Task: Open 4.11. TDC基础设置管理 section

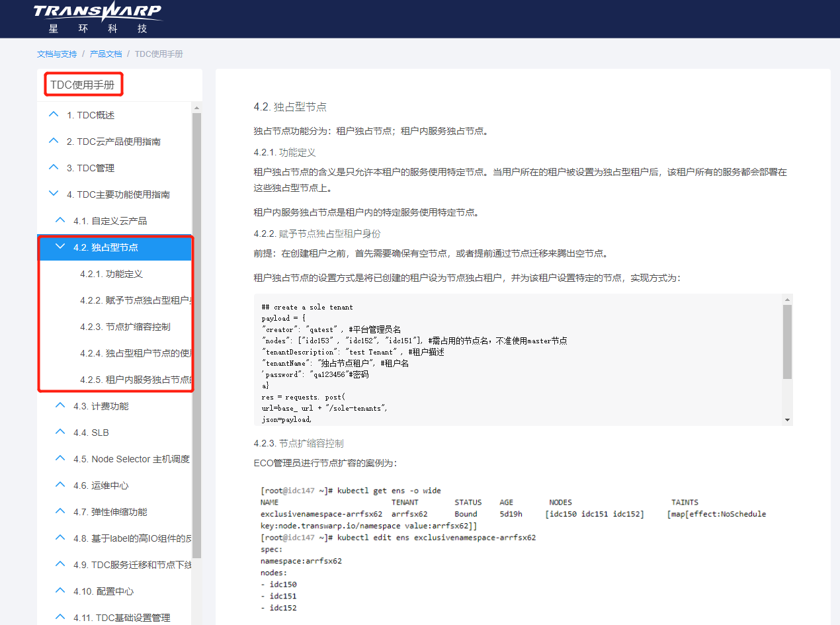Action: (122, 618)
